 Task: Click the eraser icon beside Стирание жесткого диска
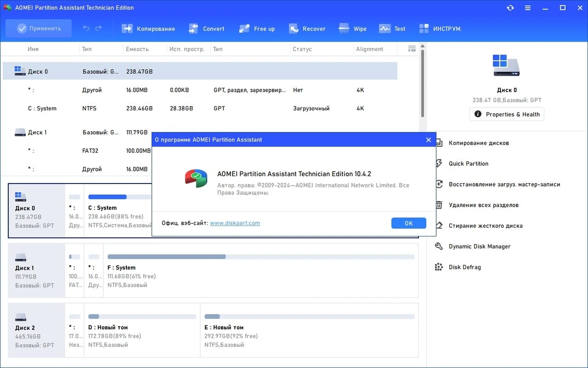439,226
